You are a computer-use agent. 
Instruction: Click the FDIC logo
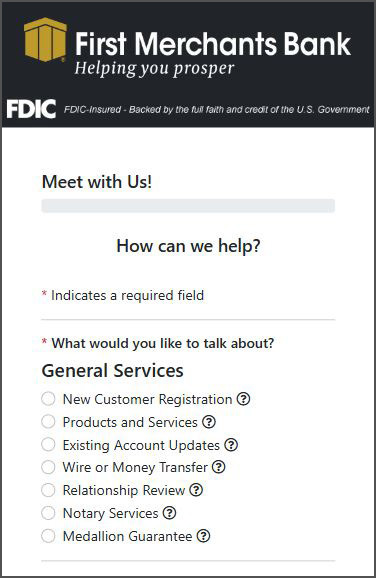[31, 109]
